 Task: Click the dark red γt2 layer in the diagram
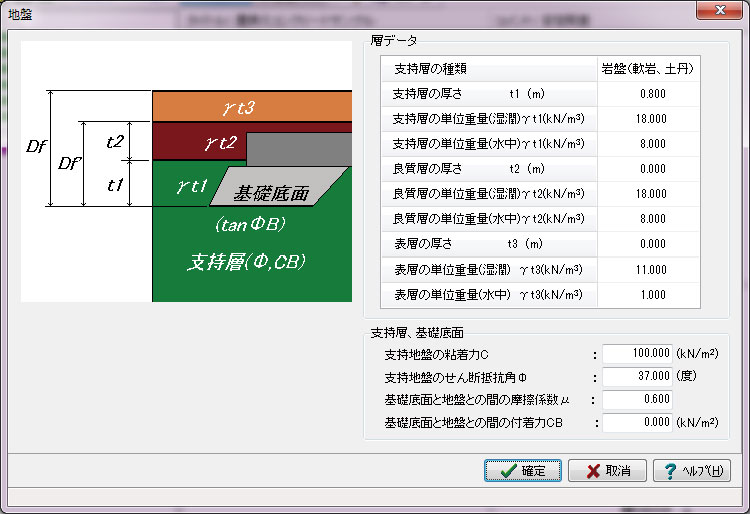[x=199, y=142]
